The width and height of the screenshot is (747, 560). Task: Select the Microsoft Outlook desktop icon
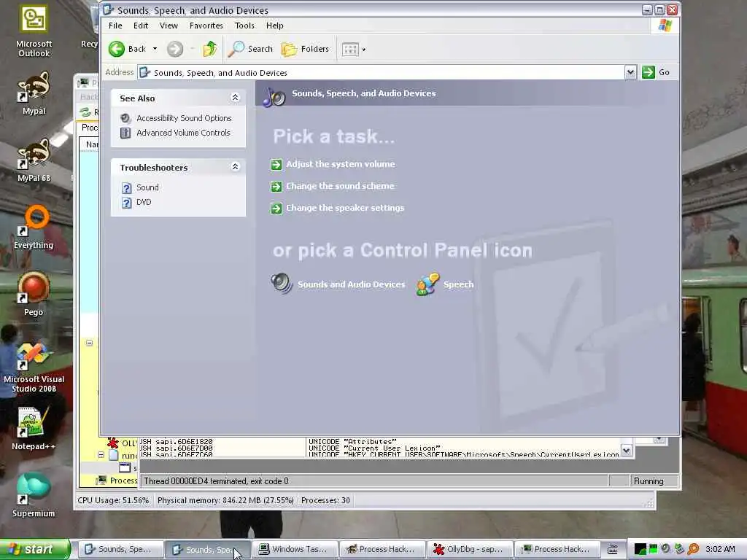pyautogui.click(x=34, y=31)
